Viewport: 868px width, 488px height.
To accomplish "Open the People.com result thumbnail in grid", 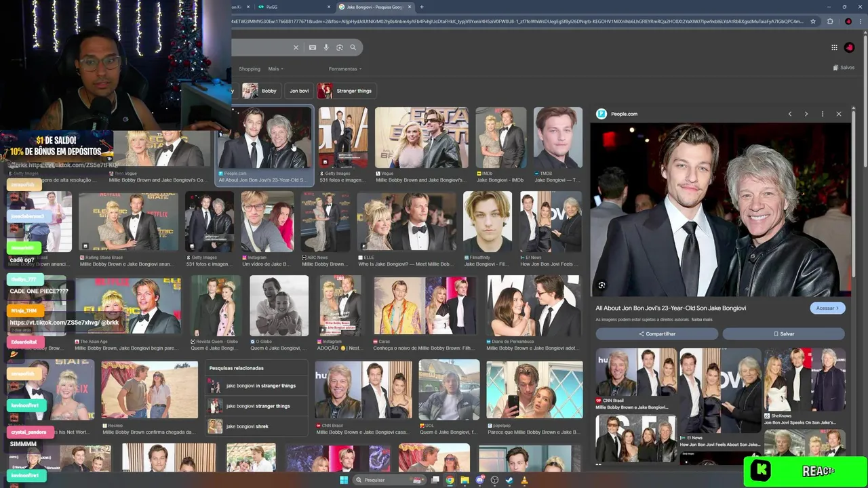I will tap(264, 138).
